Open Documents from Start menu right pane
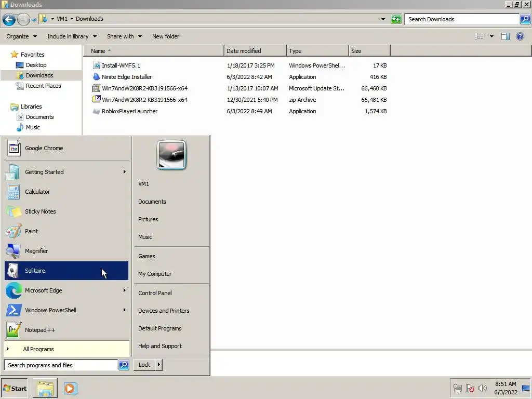 coord(152,202)
